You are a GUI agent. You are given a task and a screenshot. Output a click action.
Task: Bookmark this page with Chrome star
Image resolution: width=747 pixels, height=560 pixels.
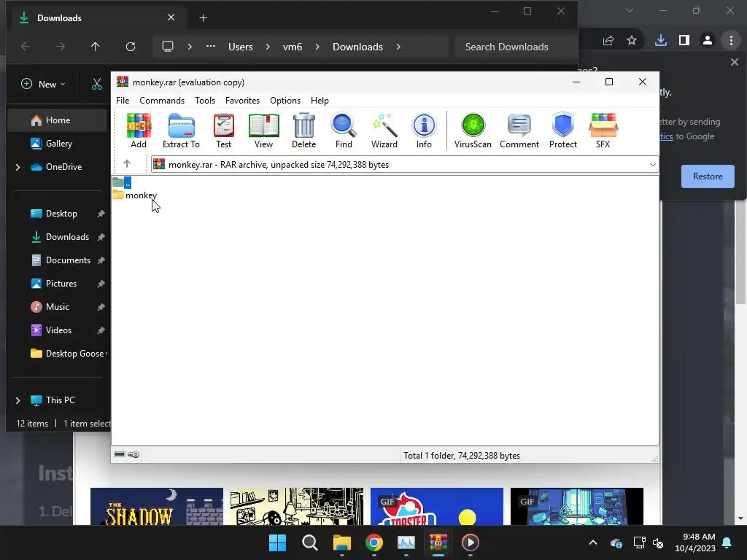coord(632,41)
